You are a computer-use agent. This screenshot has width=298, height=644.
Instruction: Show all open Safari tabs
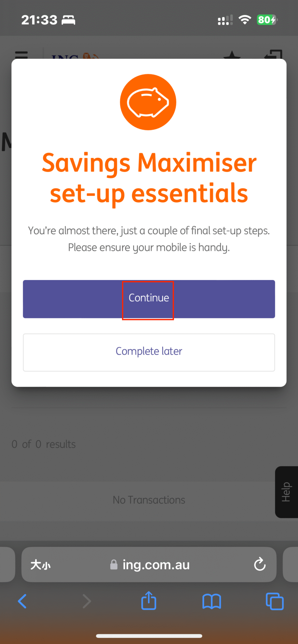coord(274,601)
